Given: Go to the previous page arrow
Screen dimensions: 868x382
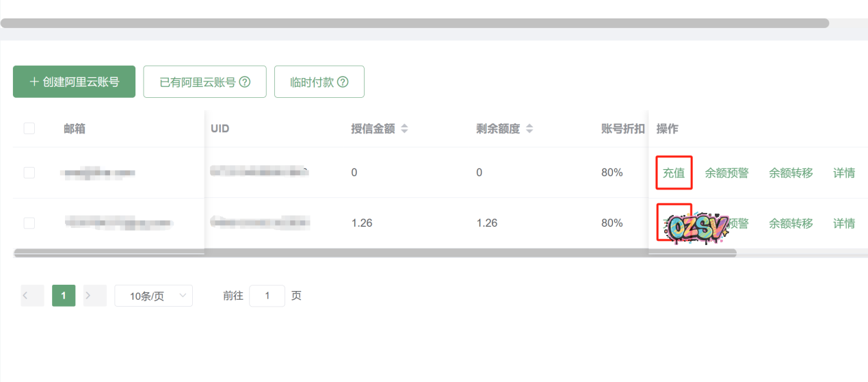Looking at the screenshot, I should pos(32,296).
